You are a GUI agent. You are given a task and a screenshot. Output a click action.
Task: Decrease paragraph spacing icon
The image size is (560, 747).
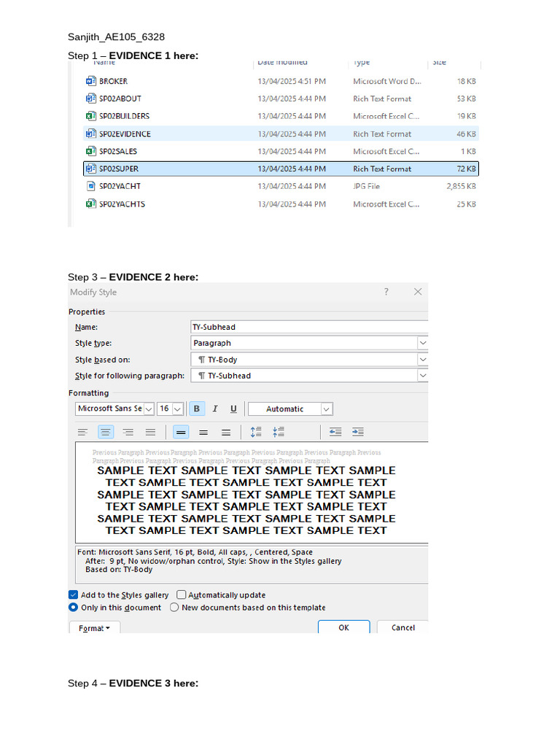pos(279,432)
